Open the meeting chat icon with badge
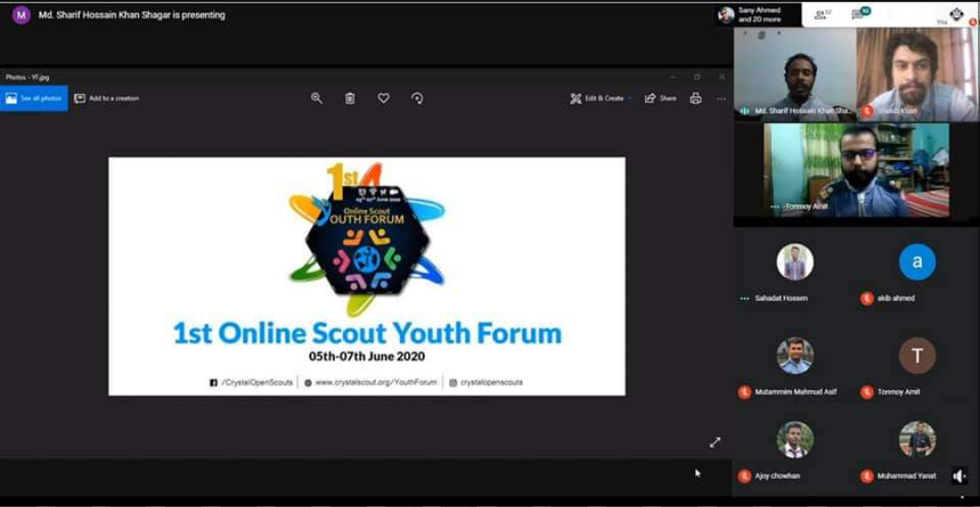The image size is (980, 507). click(x=860, y=14)
